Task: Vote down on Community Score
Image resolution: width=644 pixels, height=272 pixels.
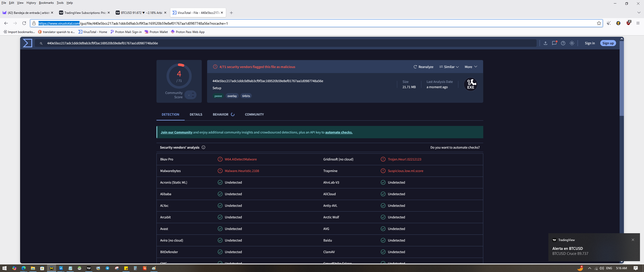Action: (193, 97)
